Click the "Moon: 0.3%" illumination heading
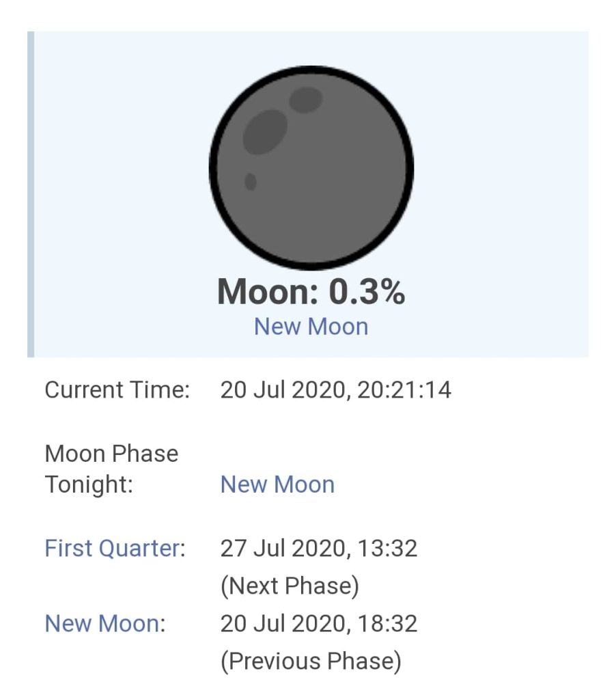 click(x=311, y=292)
